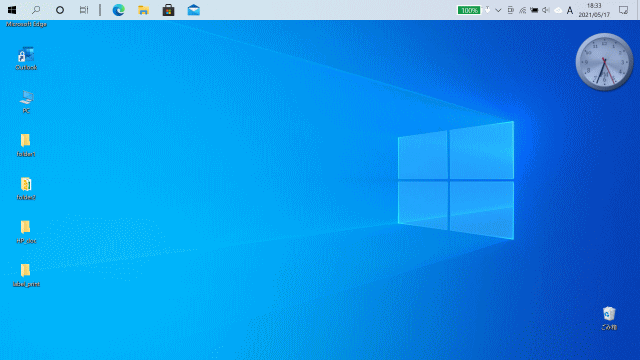Select the PC desktop icon

coord(26,102)
